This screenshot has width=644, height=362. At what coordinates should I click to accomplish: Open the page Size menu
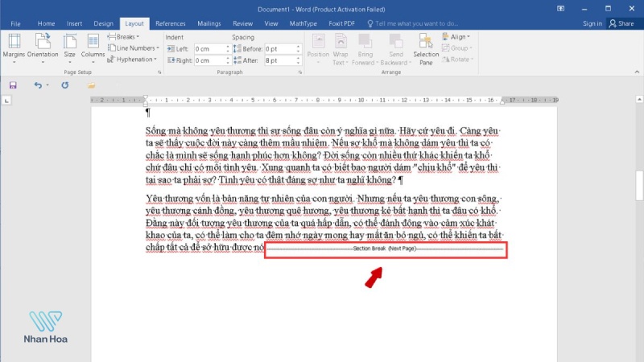point(69,49)
